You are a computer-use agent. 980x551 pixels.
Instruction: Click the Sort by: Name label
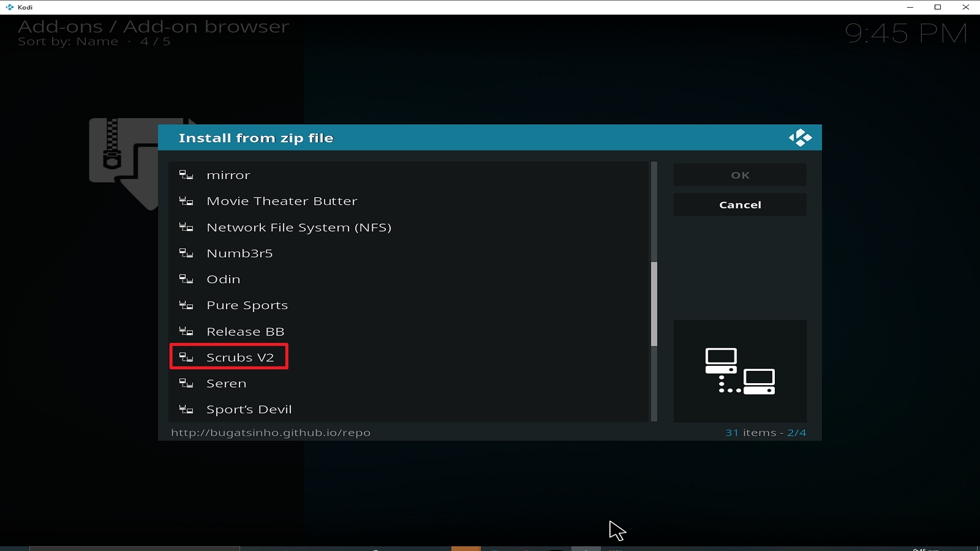[68, 42]
